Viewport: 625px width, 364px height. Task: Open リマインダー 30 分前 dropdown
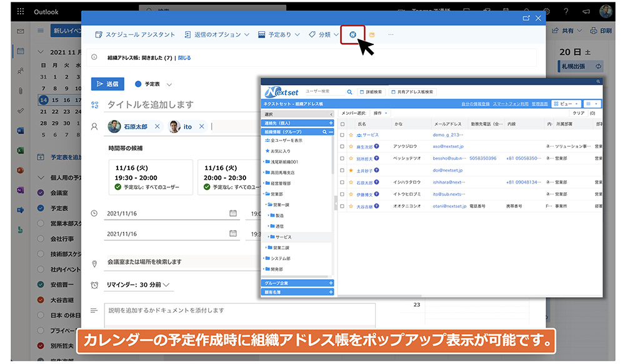(x=138, y=285)
